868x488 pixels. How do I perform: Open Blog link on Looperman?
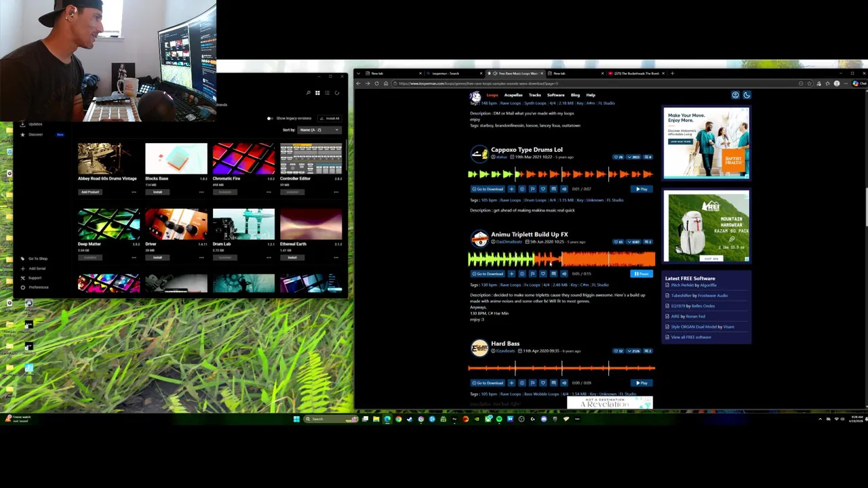(x=575, y=95)
